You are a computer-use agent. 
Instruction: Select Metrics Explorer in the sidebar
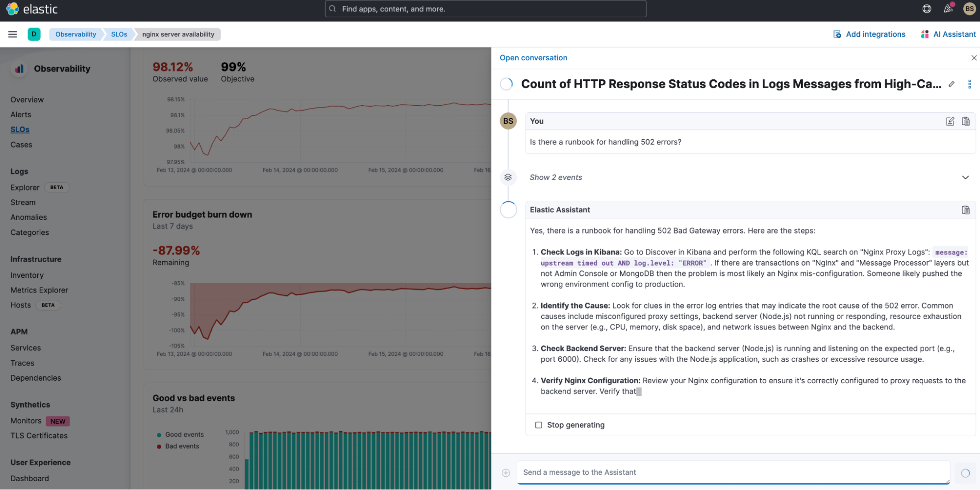(x=39, y=290)
